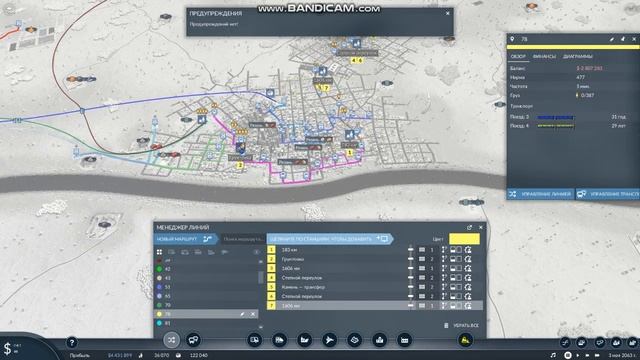This screenshot has width=640, height=360.
Task: Click the add stations by clicking button
Action: (329, 239)
